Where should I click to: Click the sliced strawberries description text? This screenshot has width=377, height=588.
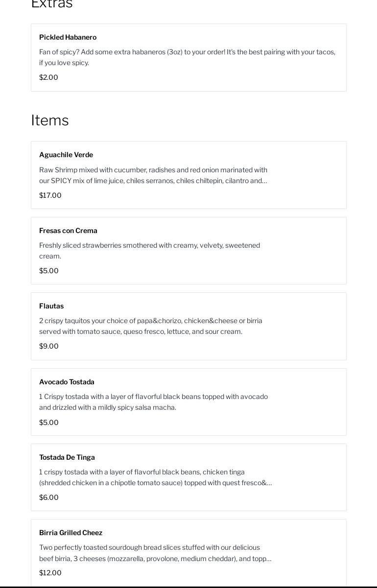[x=149, y=250]
